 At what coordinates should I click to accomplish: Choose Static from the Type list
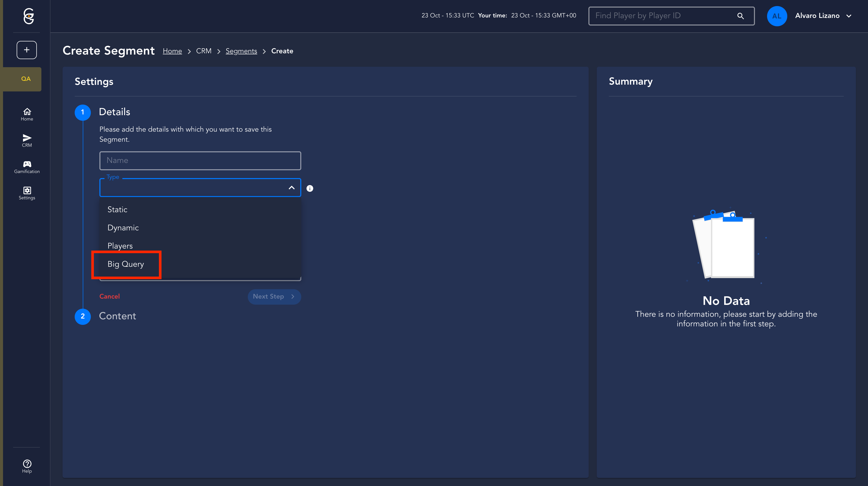coord(117,209)
